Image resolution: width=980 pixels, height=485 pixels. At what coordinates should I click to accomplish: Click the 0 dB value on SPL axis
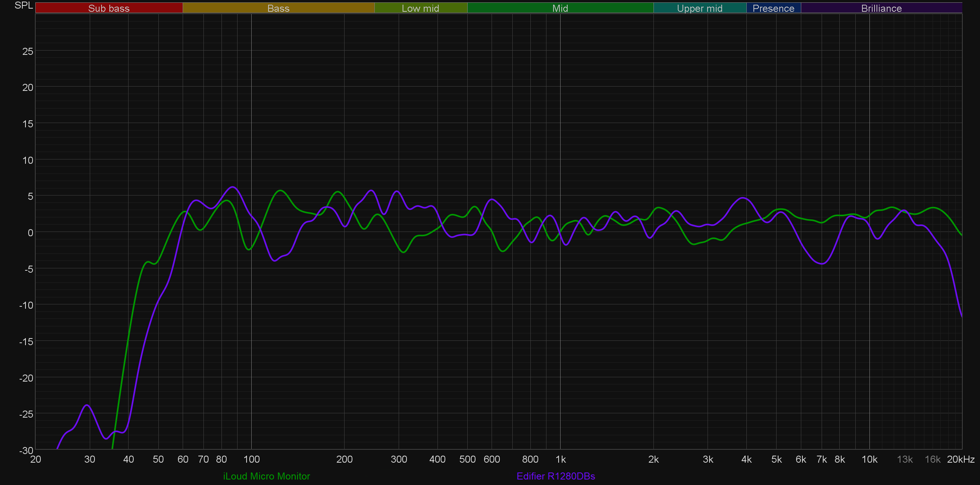coord(30,233)
